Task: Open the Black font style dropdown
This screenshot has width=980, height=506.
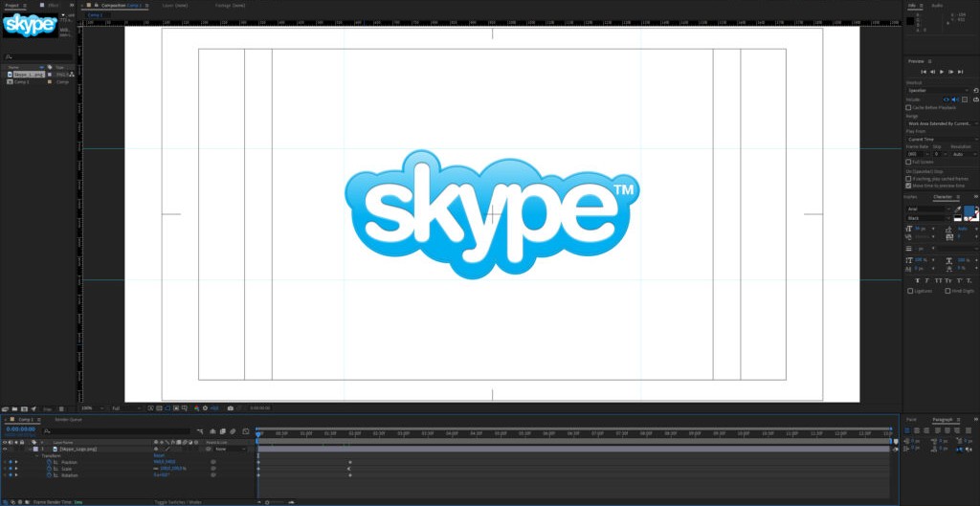Action: (928, 218)
